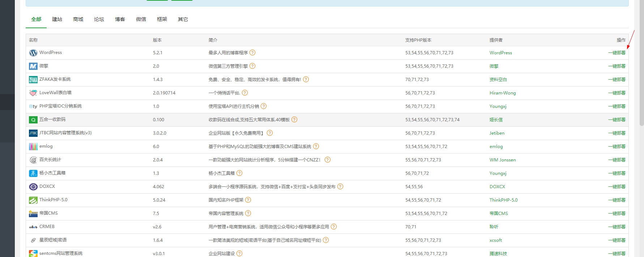The width and height of the screenshot is (644, 257).
Task: Click the 微擎 app icon
Action: click(x=33, y=66)
